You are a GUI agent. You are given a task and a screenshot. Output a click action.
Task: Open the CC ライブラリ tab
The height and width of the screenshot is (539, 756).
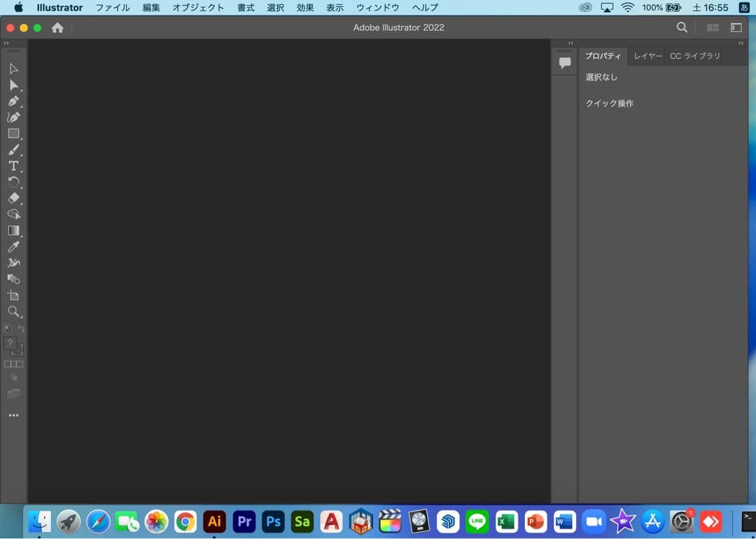(695, 56)
